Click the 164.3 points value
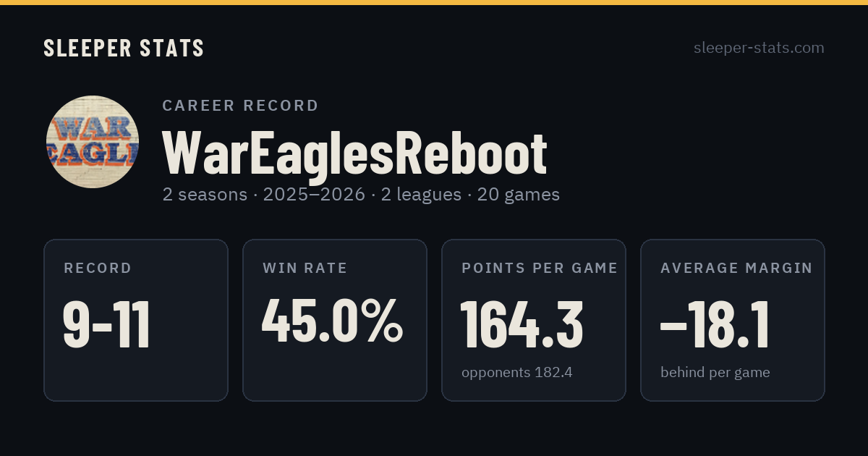The width and height of the screenshot is (868, 456). point(522,324)
